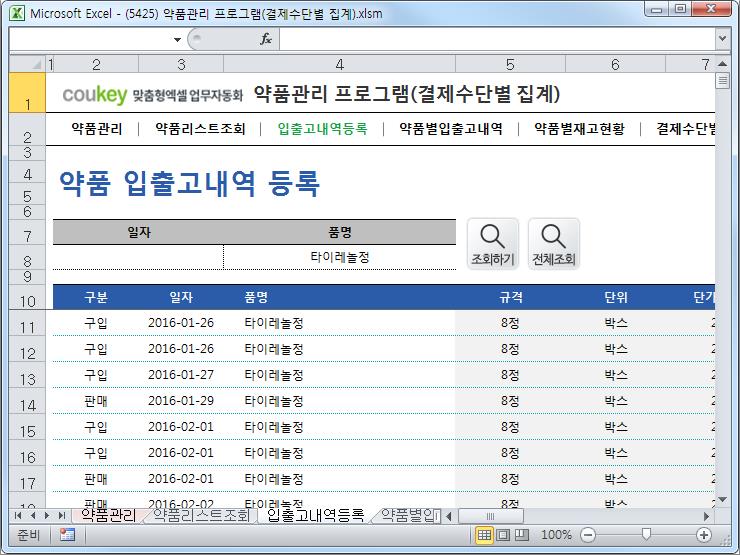Click the 조회하기 search icon button
Viewport: 740px width, 555px height.
tap(493, 244)
